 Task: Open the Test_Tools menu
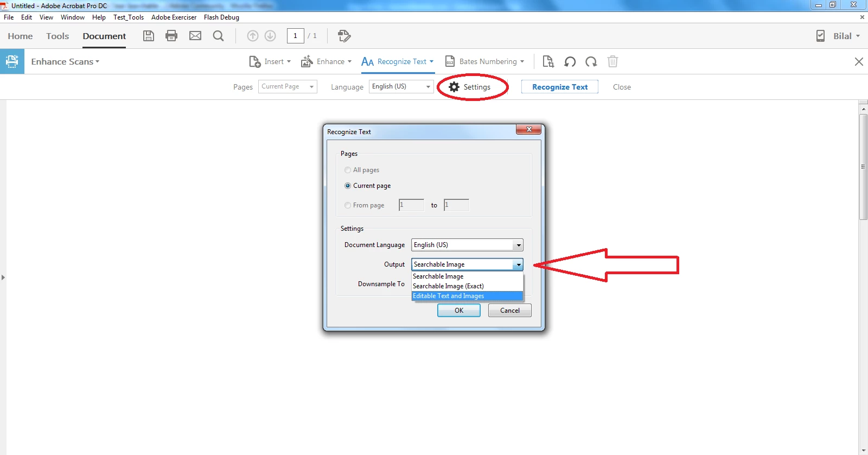point(129,17)
